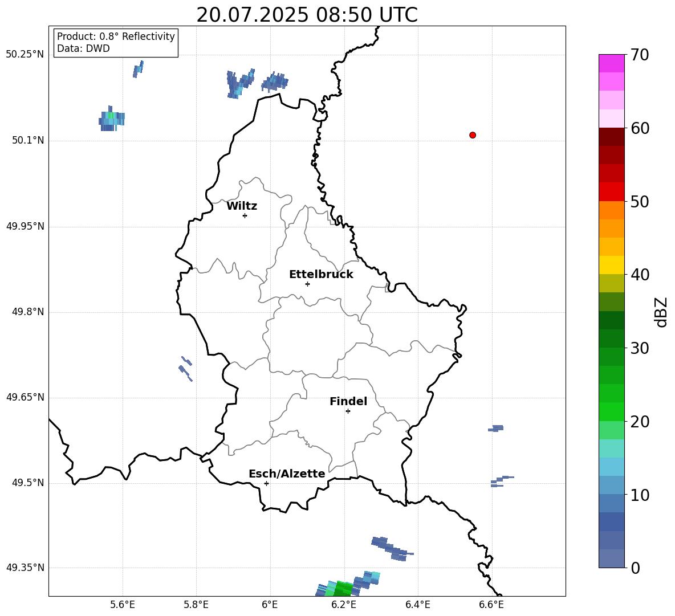Click the 40 tick on the colorbar

pos(640,275)
